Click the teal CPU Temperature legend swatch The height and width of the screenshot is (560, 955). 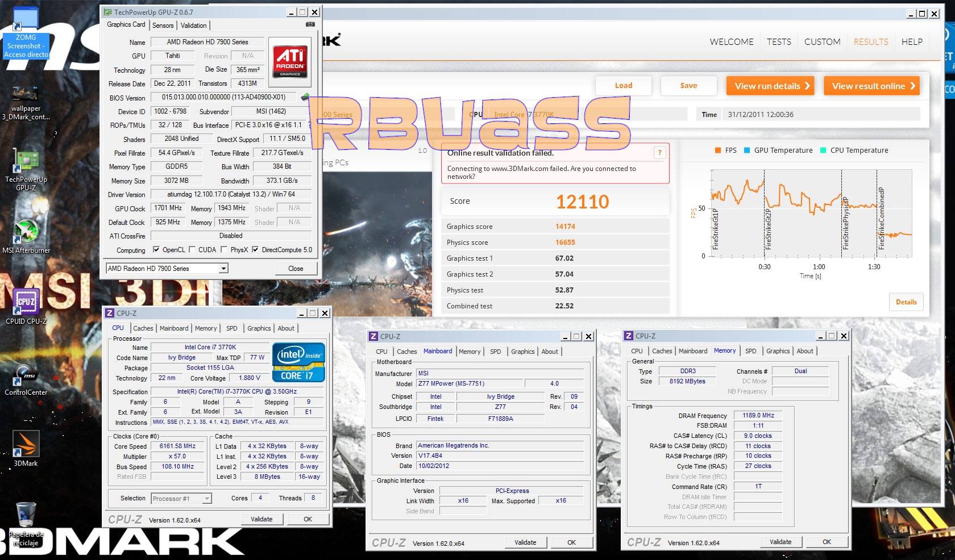click(x=823, y=151)
